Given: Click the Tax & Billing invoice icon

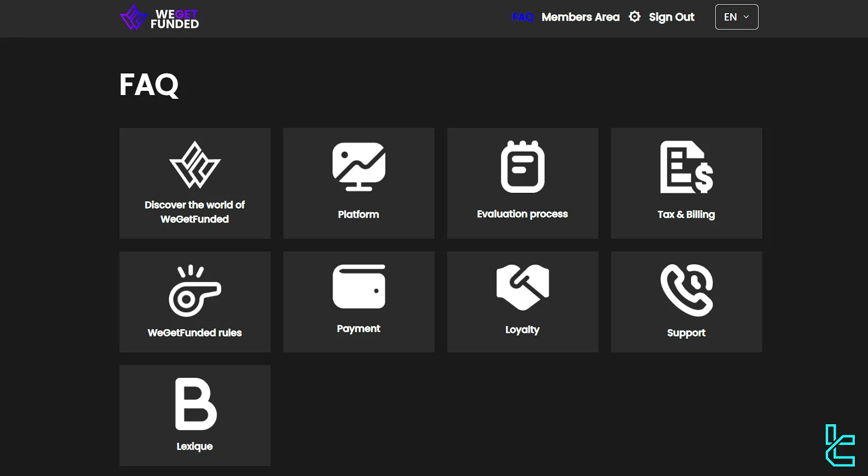Looking at the screenshot, I should 687,167.
